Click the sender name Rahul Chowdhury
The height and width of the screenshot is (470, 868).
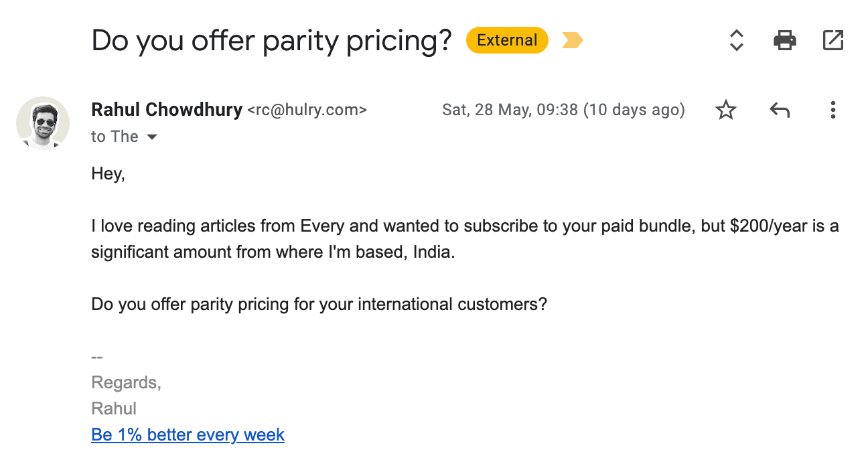tap(167, 110)
